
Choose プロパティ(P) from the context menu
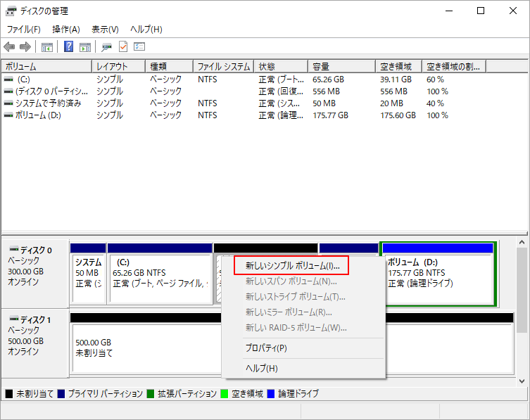point(265,348)
